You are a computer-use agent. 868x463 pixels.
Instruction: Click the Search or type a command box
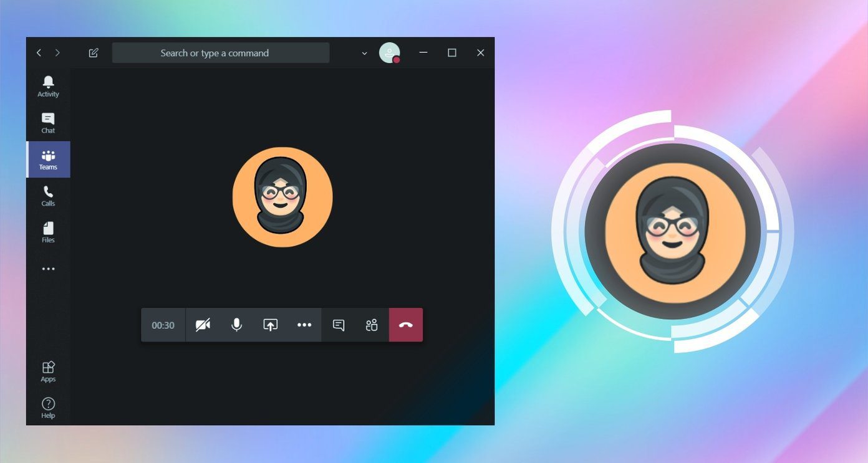(x=221, y=53)
